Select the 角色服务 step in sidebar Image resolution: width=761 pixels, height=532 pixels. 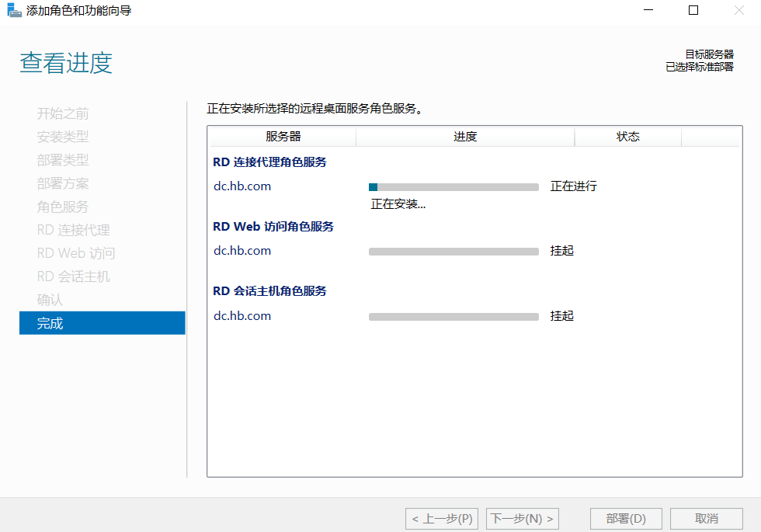click(63, 207)
